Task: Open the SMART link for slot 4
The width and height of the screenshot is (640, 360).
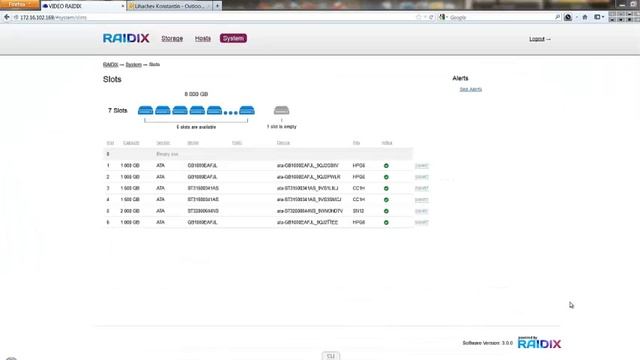Action: coord(421,200)
